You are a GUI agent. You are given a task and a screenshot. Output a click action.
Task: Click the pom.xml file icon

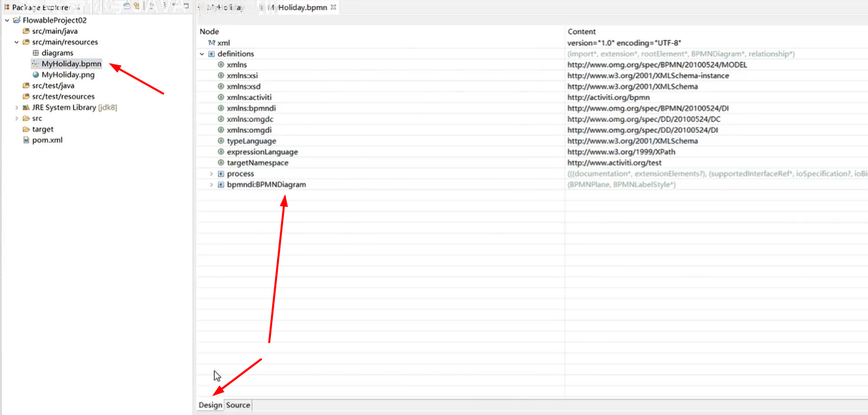tap(26, 140)
